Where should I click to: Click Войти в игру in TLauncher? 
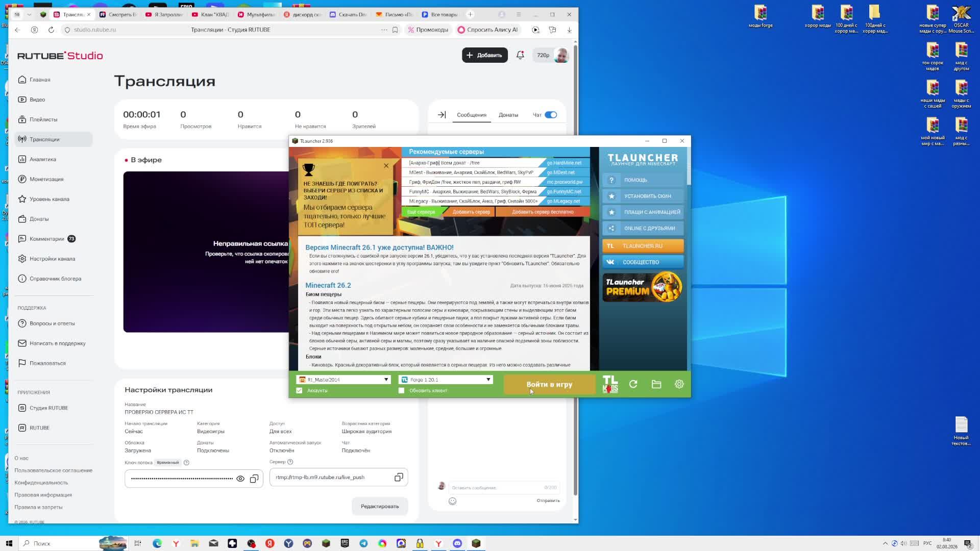pos(549,384)
